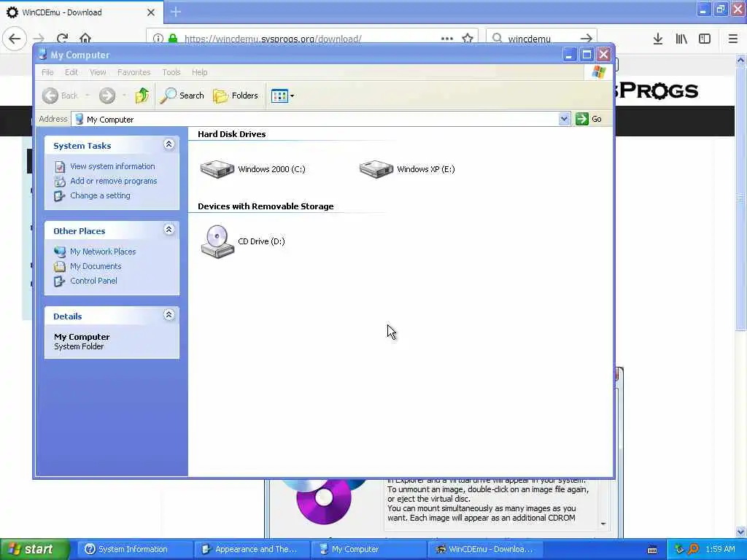Click the Search toolbar button

[182, 96]
